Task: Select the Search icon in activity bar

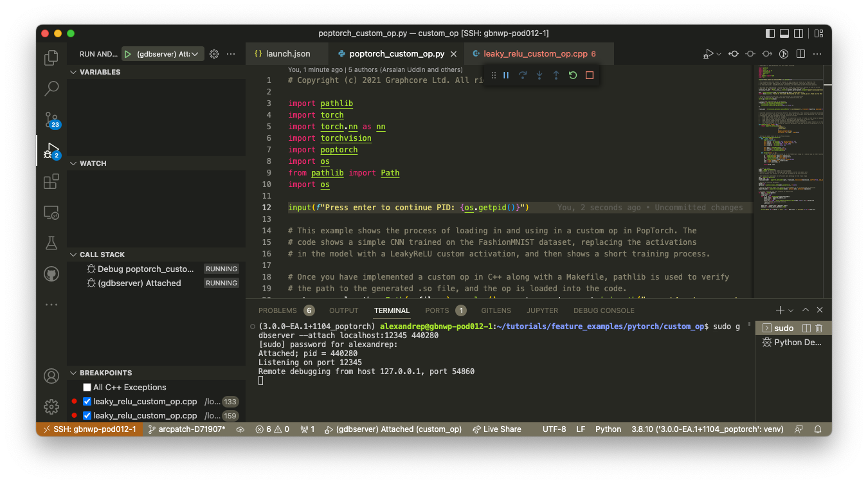Action: click(x=51, y=89)
